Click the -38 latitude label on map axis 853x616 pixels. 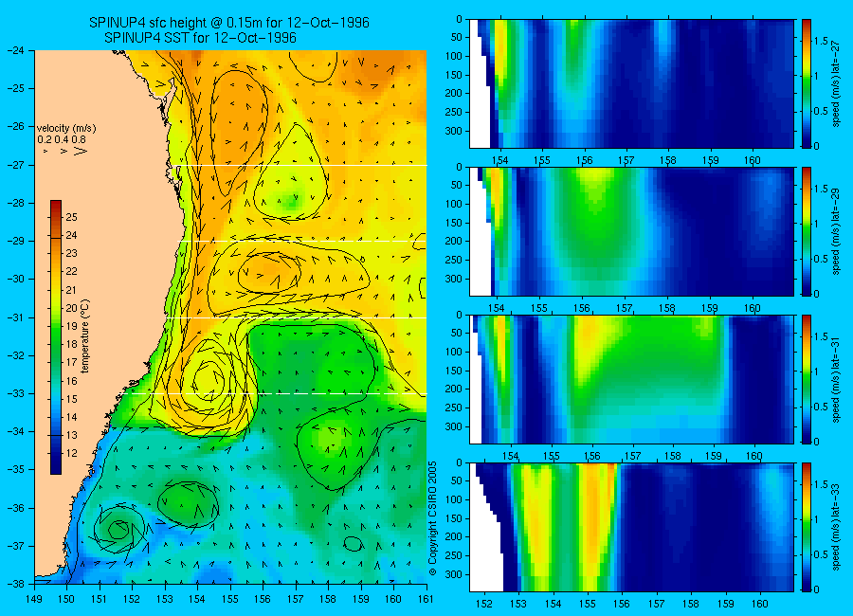pos(14,584)
